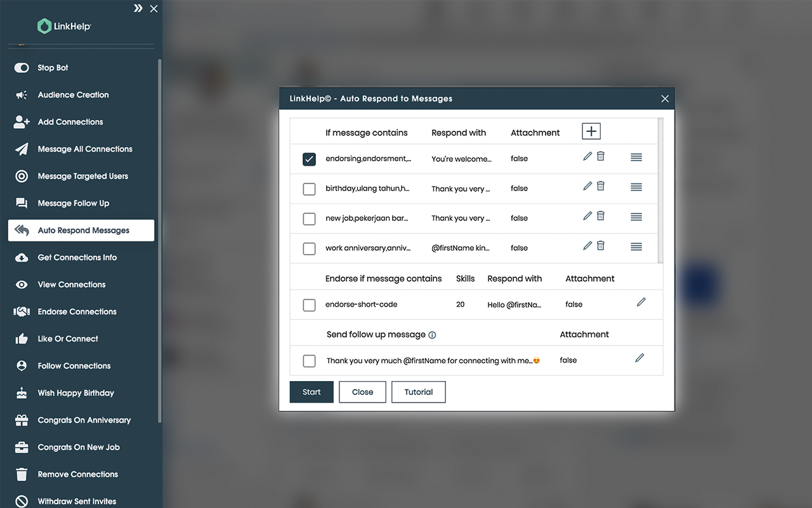
Task: Click the Endorse Connections sidebar icon
Action: pyautogui.click(x=21, y=311)
